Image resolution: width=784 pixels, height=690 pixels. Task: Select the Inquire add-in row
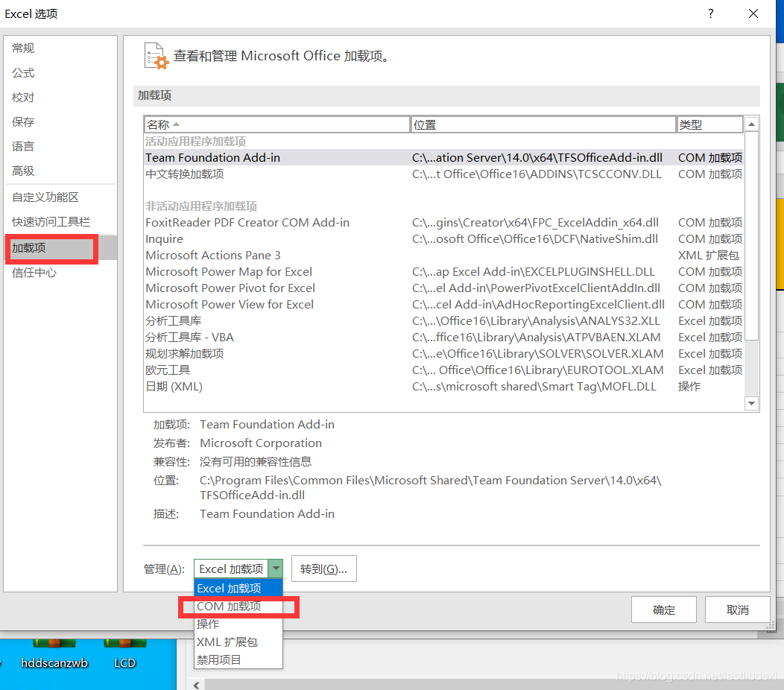coord(443,239)
